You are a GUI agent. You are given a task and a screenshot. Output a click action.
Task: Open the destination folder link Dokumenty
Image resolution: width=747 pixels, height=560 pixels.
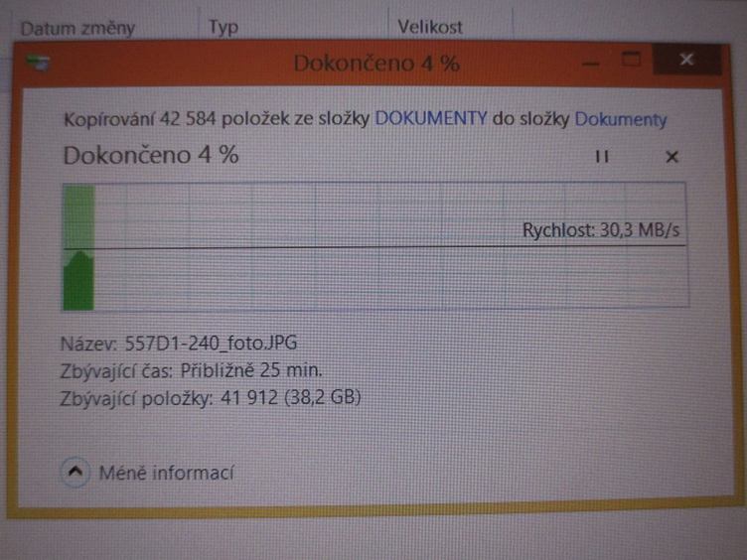coord(621,119)
